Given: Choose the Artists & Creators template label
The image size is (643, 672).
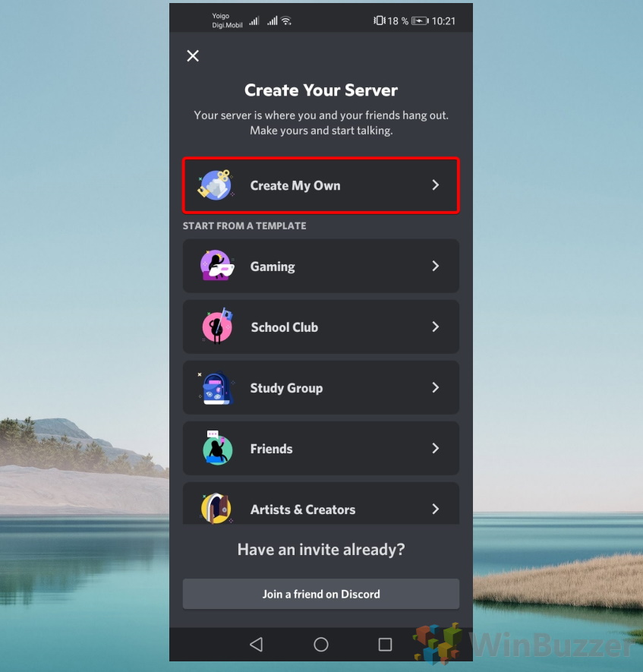Looking at the screenshot, I should coord(303,510).
